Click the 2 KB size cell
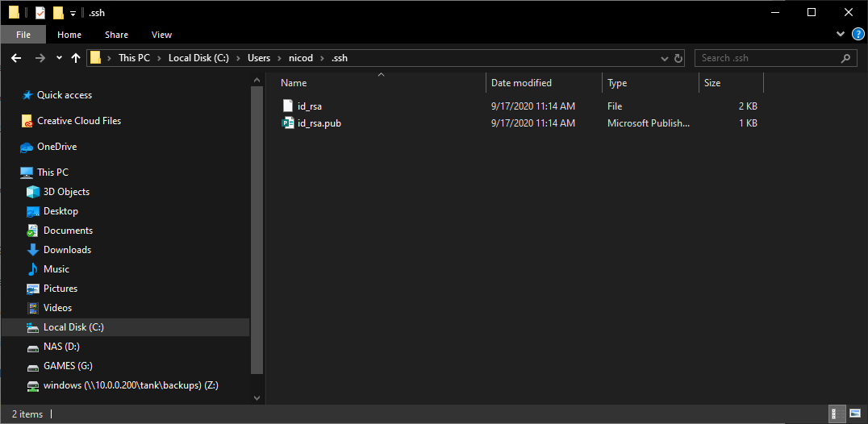Screen dimensions: 868x424 point(748,106)
